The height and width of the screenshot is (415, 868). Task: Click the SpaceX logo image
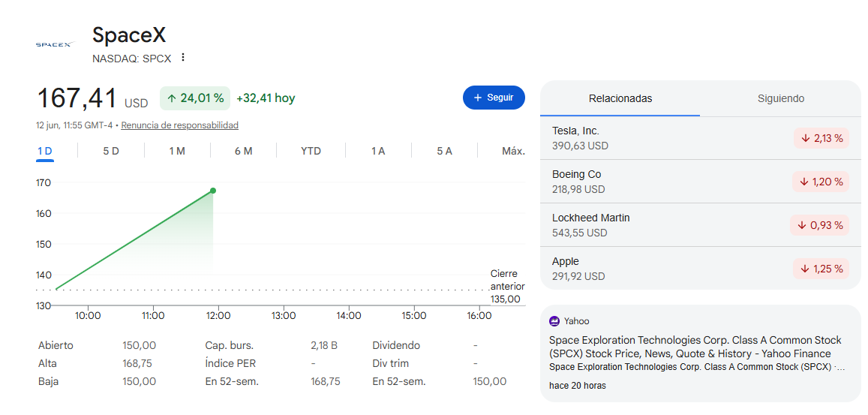tap(54, 44)
